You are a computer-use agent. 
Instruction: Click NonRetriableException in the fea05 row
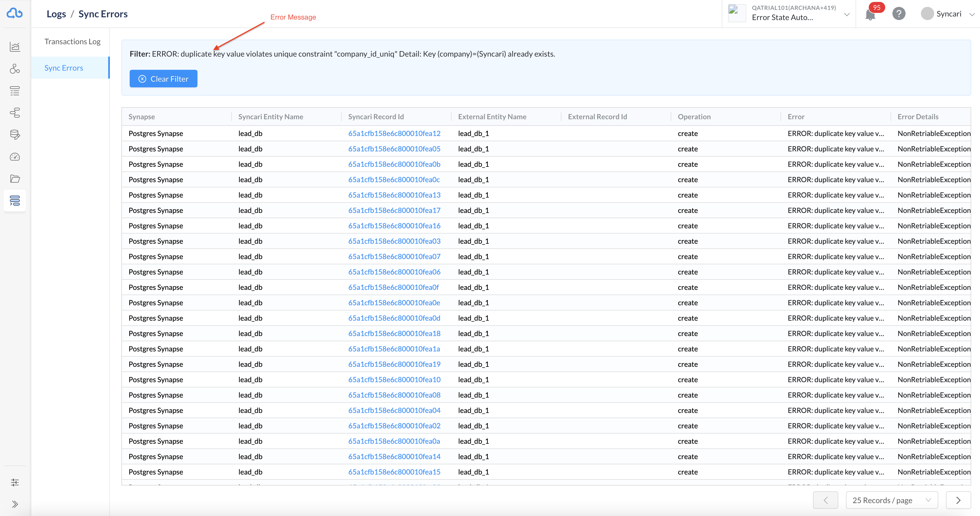point(934,149)
